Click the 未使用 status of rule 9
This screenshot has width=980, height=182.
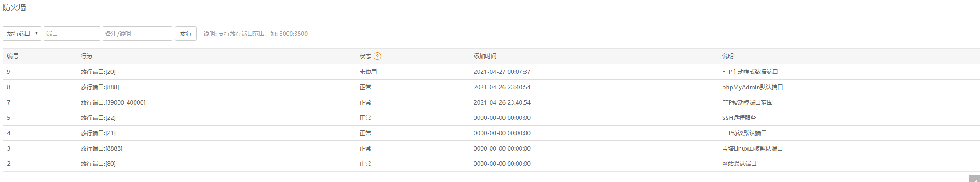pos(368,72)
